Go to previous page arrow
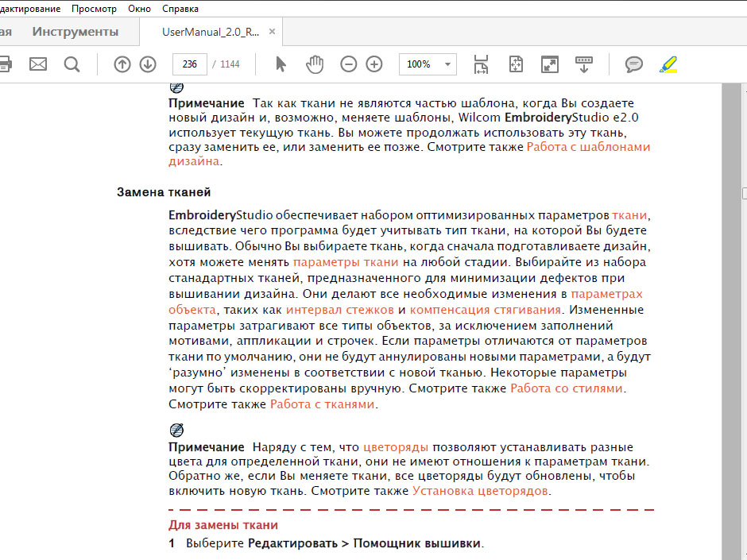 click(x=122, y=64)
